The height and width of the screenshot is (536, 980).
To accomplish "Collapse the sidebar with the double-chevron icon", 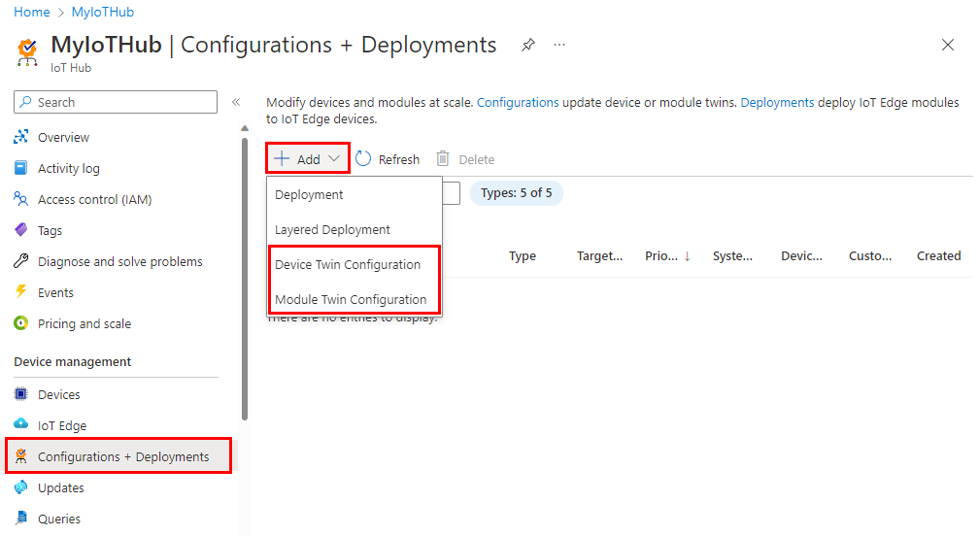I will pyautogui.click(x=236, y=102).
